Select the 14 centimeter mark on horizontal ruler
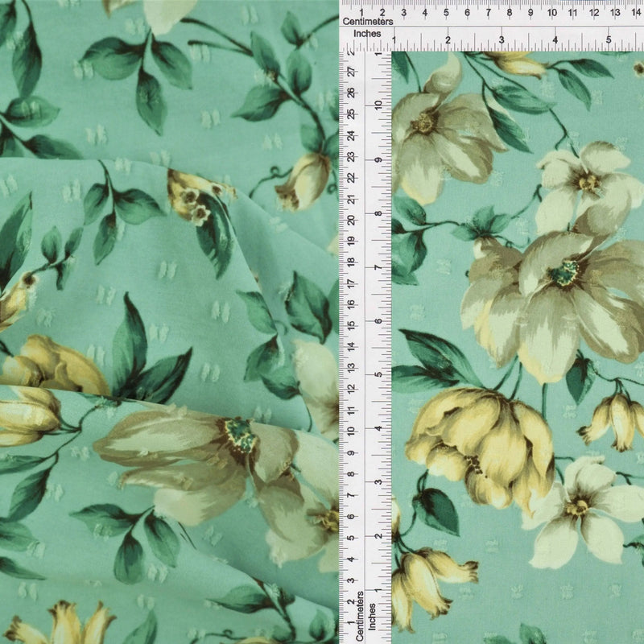The width and height of the screenshot is (644, 644). (x=636, y=13)
